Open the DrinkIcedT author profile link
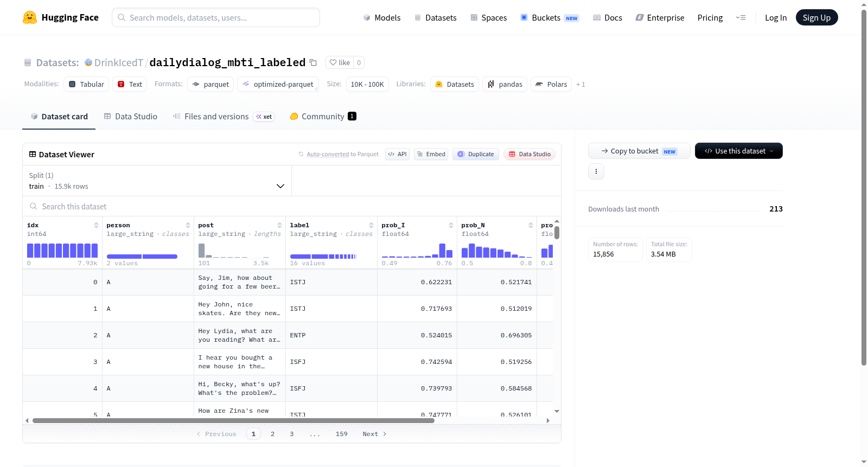Image resolution: width=868 pixels, height=467 pixels. click(119, 63)
